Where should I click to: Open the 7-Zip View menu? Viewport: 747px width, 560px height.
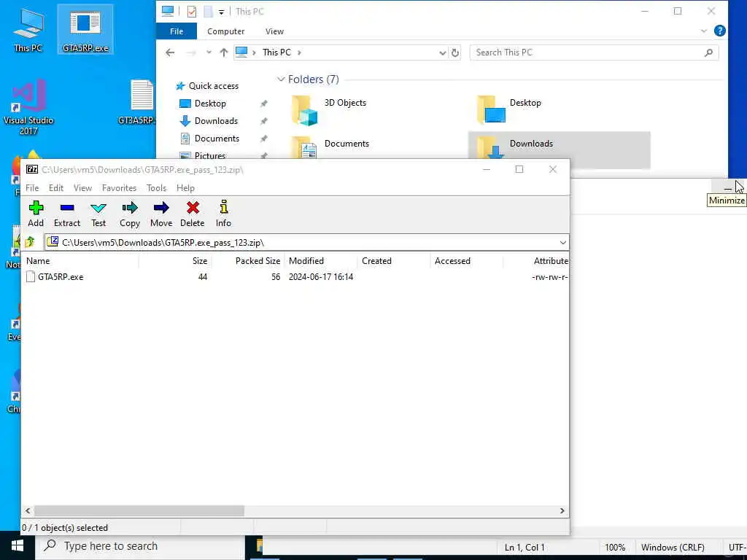point(82,188)
